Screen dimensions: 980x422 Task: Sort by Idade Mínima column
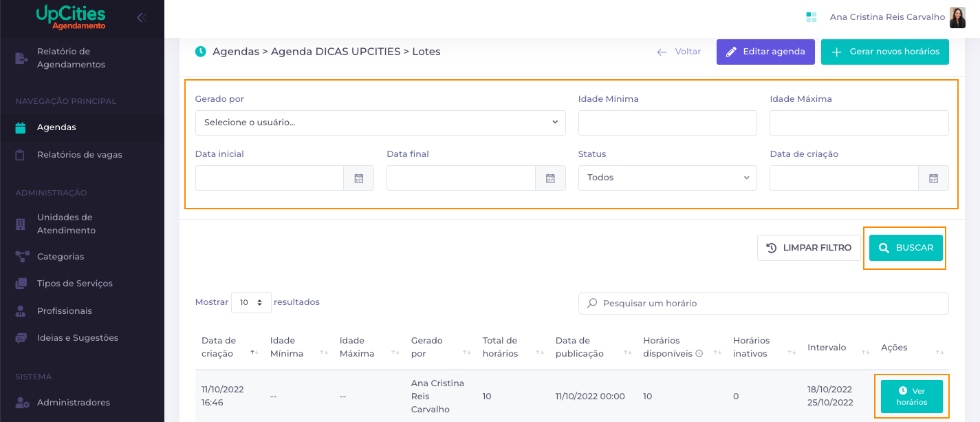[298, 348]
